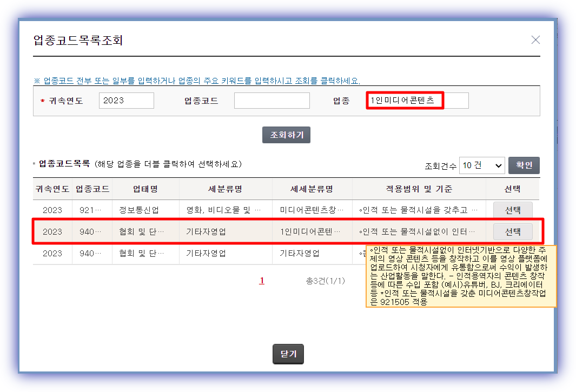Viewport: 576px width, 392px height.
Task: Click the 업종코드목록조회 popup title
Action: tap(78, 40)
